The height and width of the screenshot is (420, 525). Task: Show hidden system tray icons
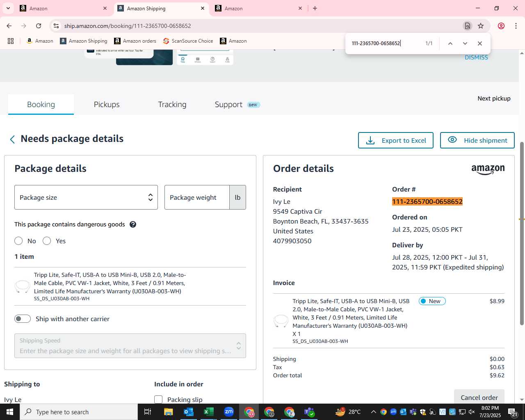(x=373, y=412)
